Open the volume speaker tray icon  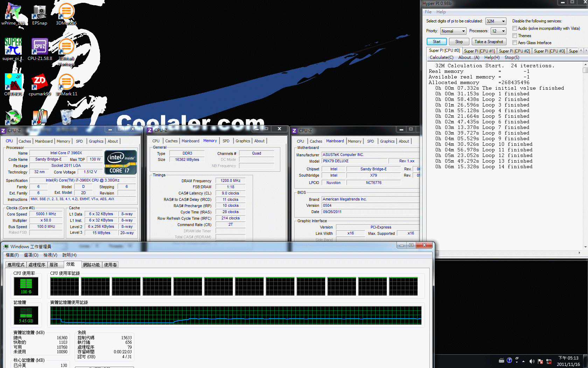[532, 361]
